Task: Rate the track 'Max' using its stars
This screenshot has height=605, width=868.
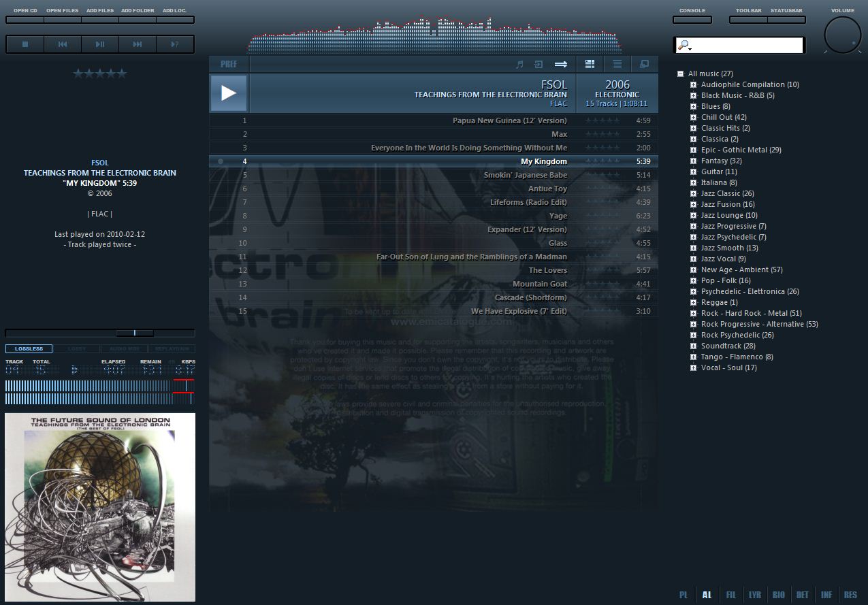Action: (604, 134)
